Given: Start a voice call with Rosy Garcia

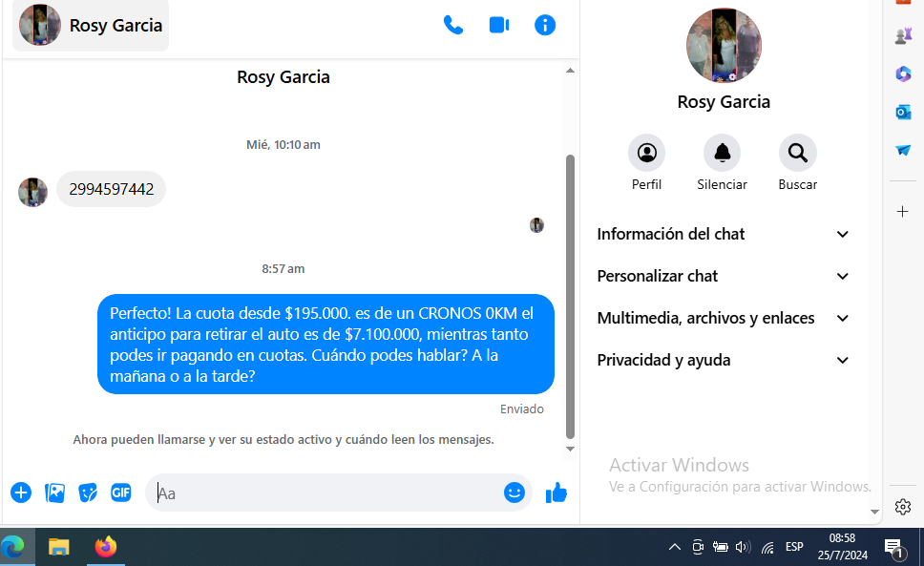Looking at the screenshot, I should 453,26.
